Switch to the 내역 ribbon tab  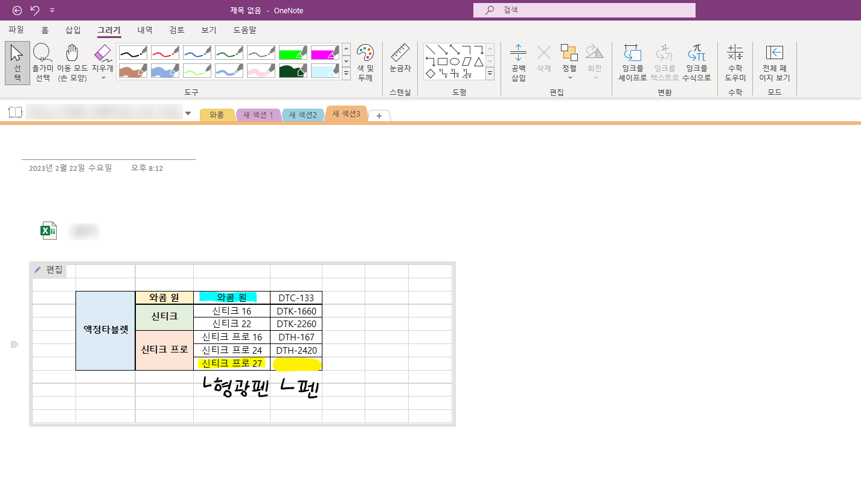click(145, 30)
